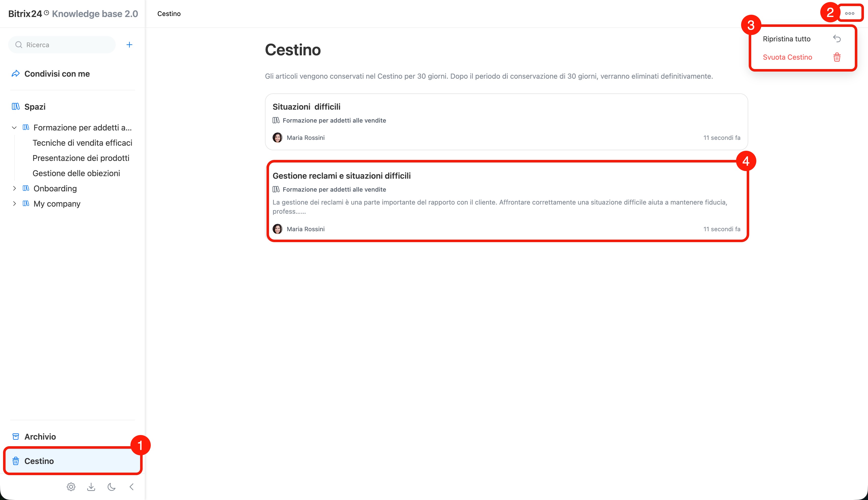Viewport: 868px width, 500px height.
Task: Click the download icon in the sidebar footer
Action: pos(91,487)
